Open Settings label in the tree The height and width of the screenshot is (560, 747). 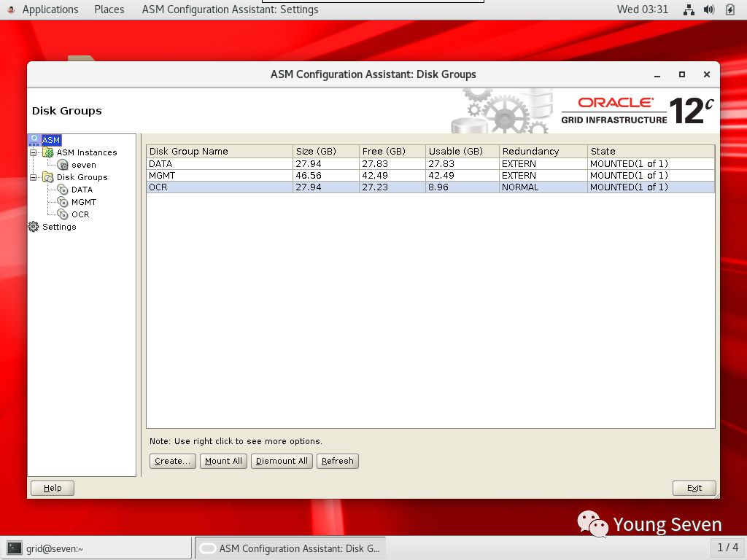(x=59, y=227)
